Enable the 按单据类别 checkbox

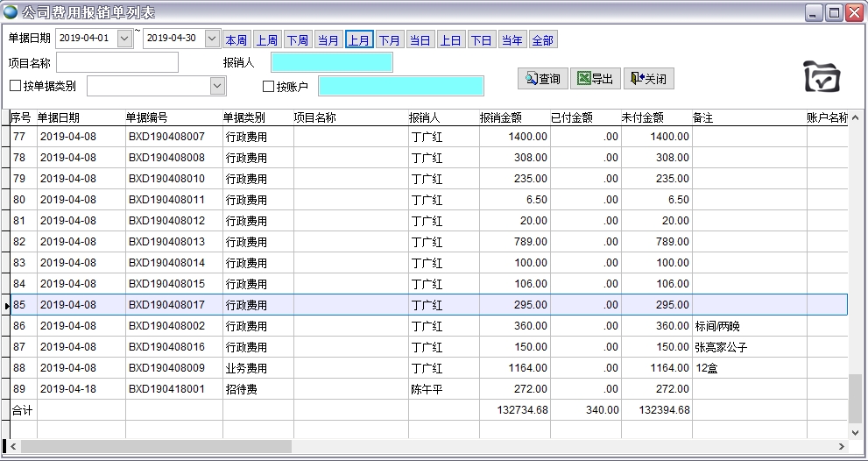click(x=15, y=86)
